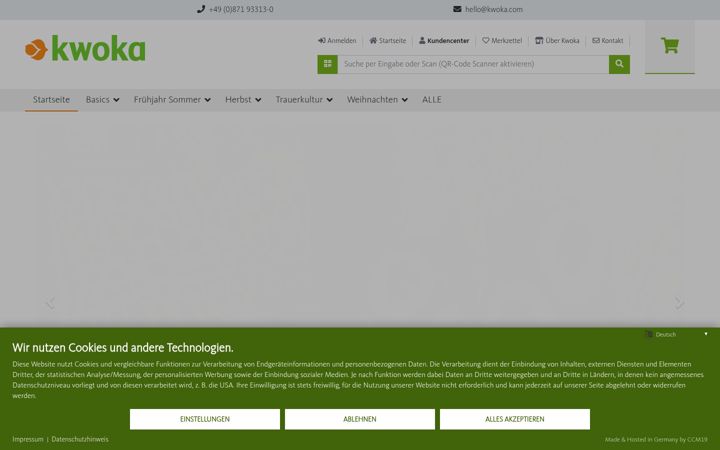Show the previous carousel slide
The width and height of the screenshot is (720, 450).
(x=51, y=303)
